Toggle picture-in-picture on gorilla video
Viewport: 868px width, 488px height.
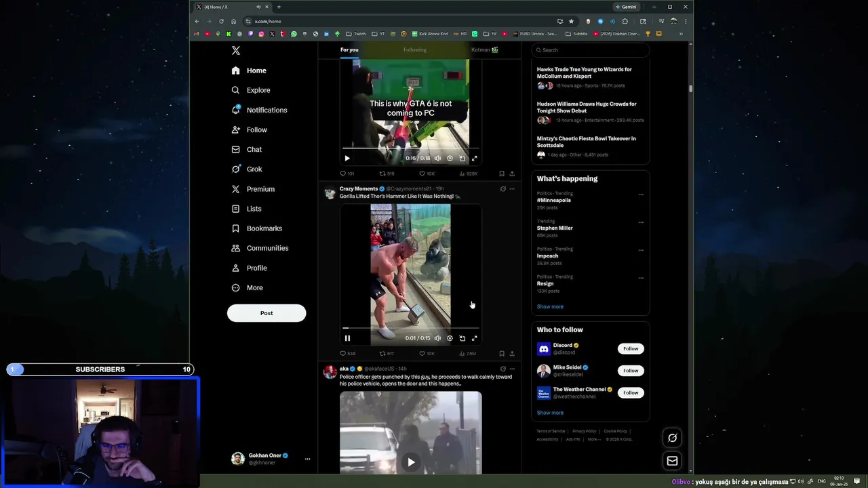click(x=462, y=338)
